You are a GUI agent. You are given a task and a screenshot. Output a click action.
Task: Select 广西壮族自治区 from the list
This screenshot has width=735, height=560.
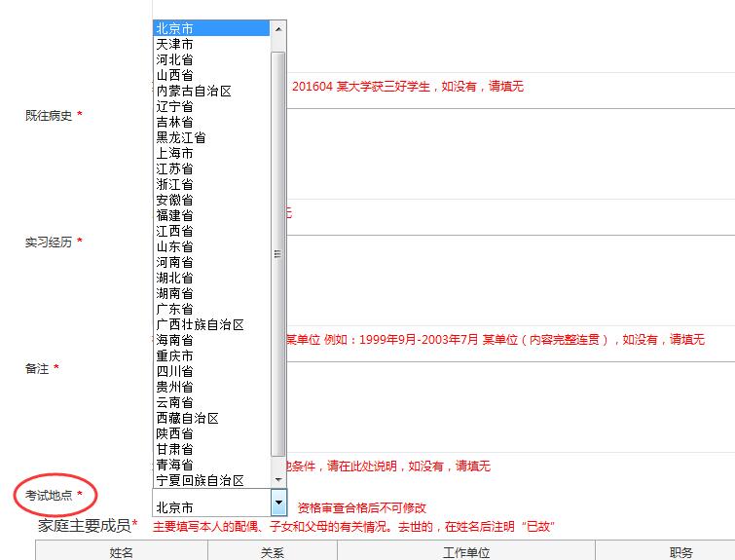(x=200, y=324)
